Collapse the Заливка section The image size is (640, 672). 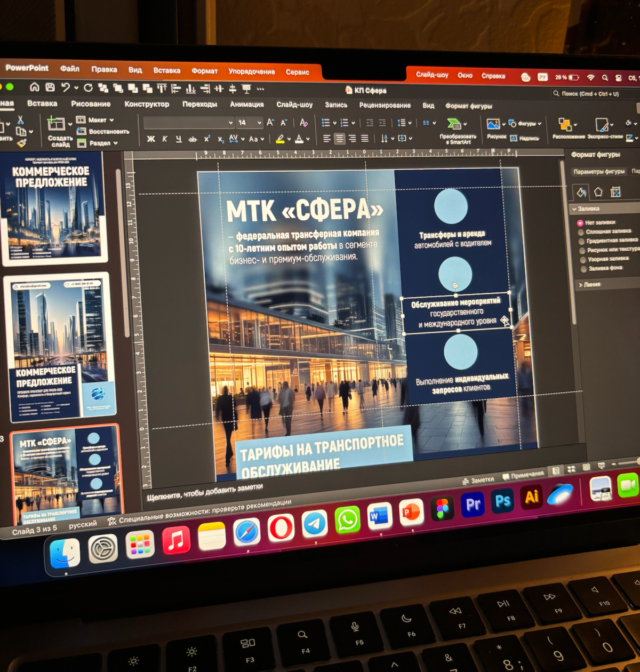pos(574,209)
